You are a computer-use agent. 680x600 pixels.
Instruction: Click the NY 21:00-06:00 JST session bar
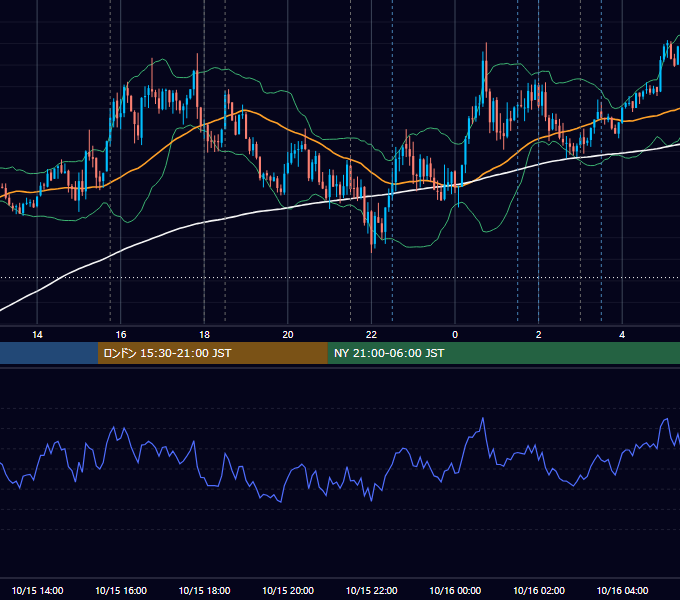[x=503, y=353]
